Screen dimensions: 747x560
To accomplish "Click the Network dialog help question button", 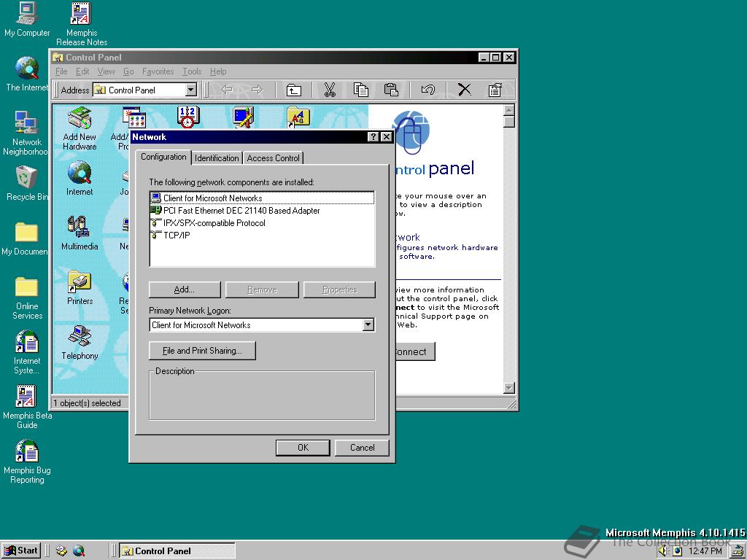I will 373,136.
